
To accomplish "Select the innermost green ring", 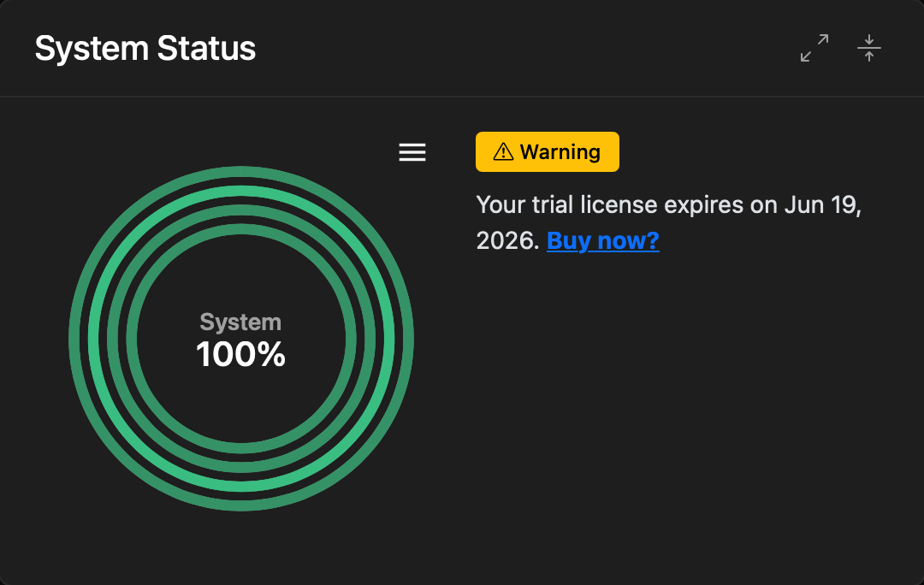I will [x=241, y=229].
